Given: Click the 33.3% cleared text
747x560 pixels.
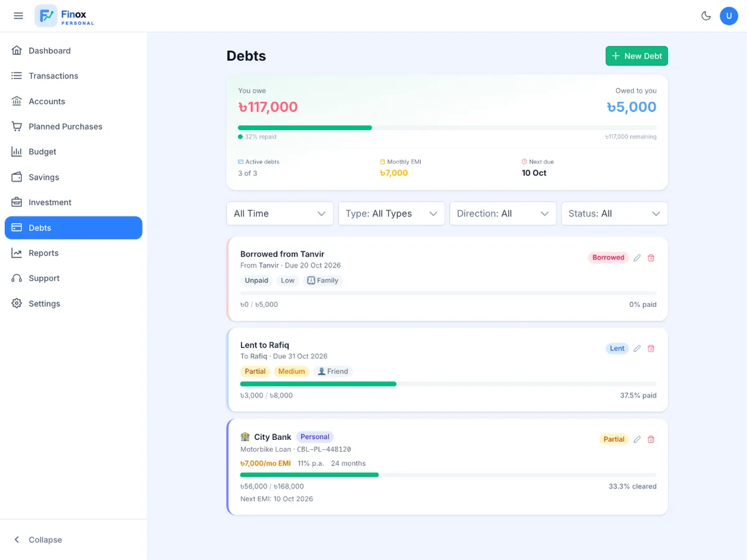Looking at the screenshot, I should point(632,487).
